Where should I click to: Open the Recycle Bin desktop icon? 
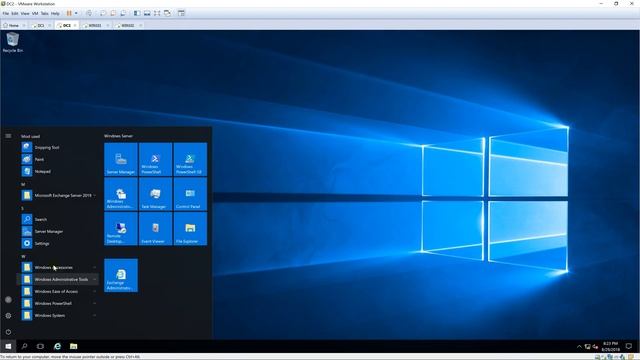pyautogui.click(x=13, y=42)
